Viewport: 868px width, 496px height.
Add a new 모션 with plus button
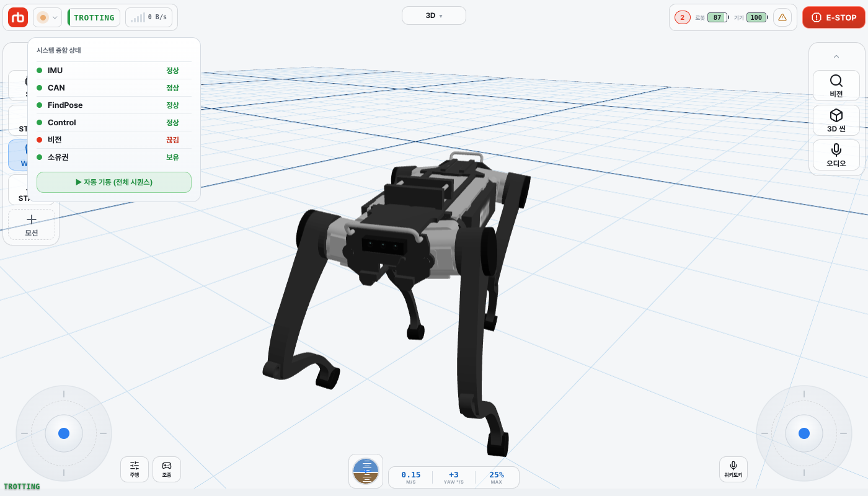[x=32, y=224]
